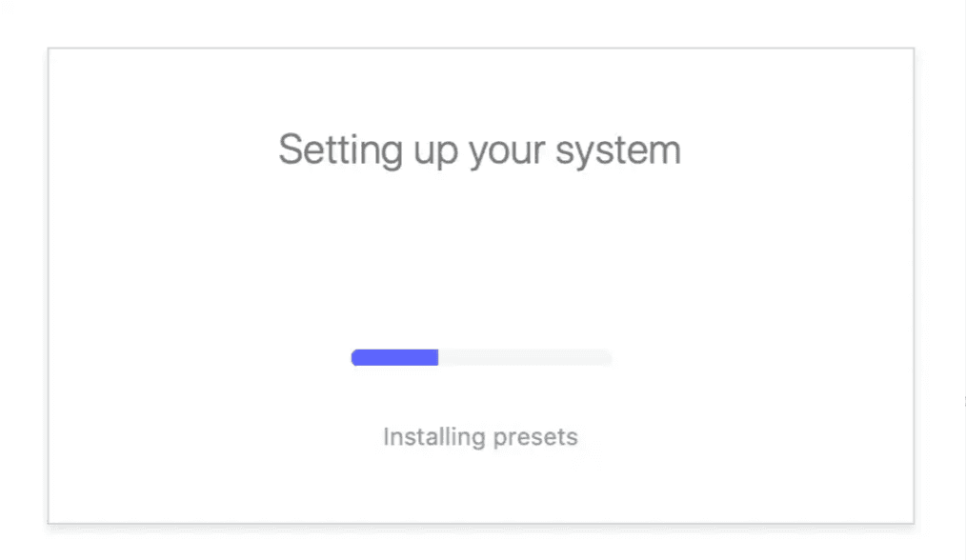The image size is (966, 560).
Task: Click the "Installing presets" status text
Action: [480, 437]
